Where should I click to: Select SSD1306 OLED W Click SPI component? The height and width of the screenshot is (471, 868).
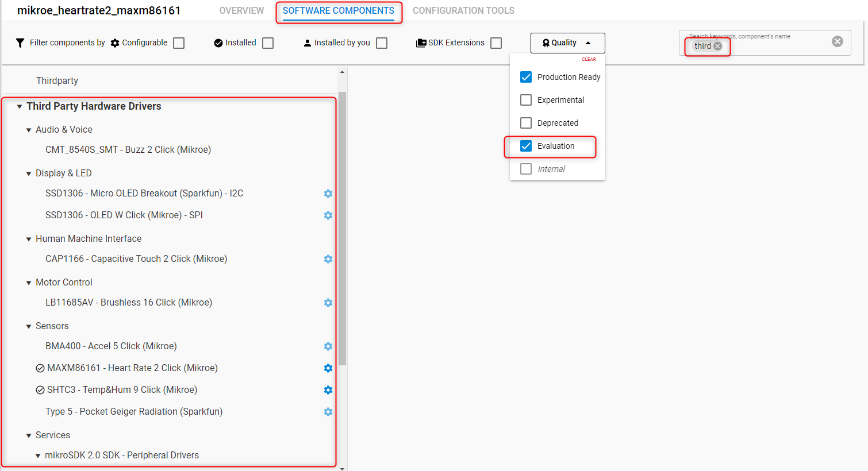pos(124,215)
